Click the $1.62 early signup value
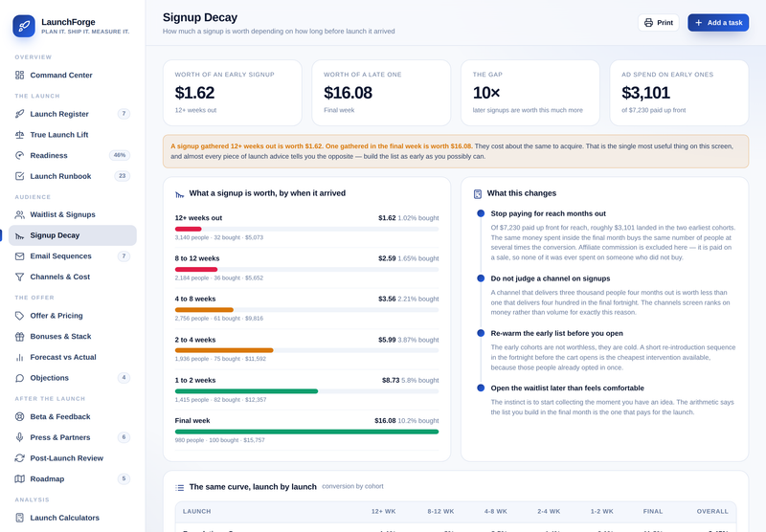766x532 pixels. (194, 93)
